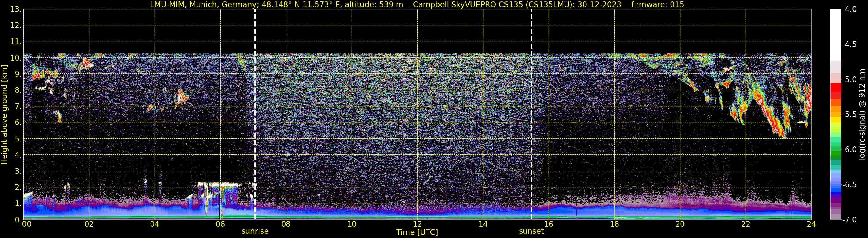
Task: Click y-axis tick label "9."
Action: 18,74
